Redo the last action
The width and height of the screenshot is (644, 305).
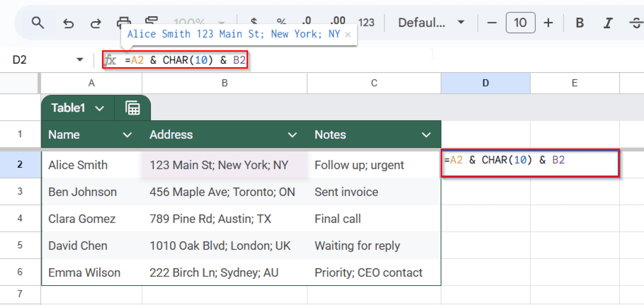96,22
